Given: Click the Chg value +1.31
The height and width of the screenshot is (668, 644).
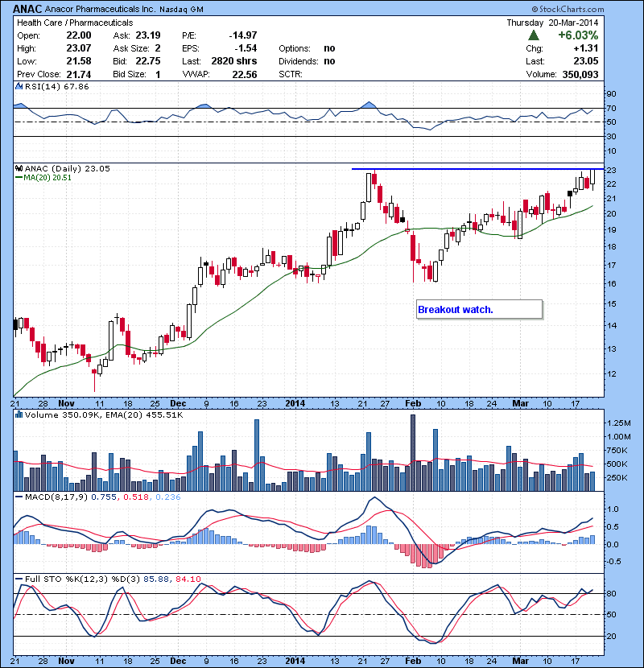Looking at the screenshot, I should tap(586, 48).
